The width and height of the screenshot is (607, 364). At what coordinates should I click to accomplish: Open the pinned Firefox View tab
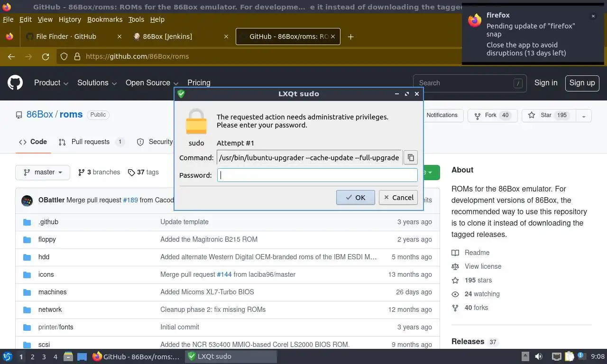(9, 36)
